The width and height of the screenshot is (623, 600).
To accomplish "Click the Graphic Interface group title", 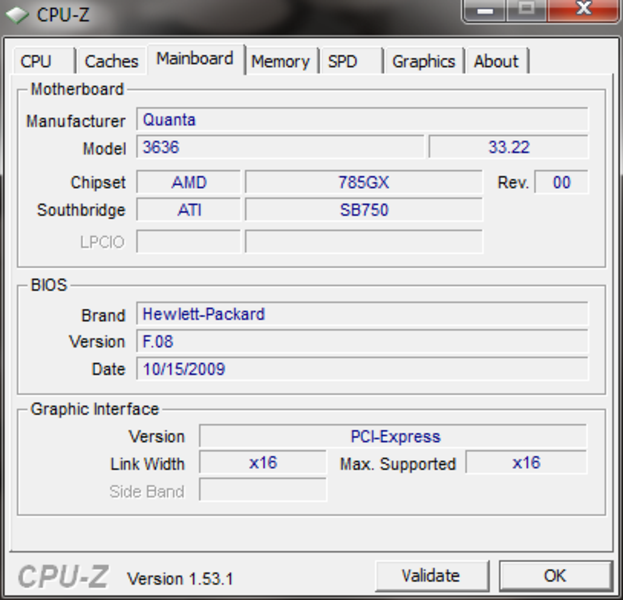I will (95, 409).
